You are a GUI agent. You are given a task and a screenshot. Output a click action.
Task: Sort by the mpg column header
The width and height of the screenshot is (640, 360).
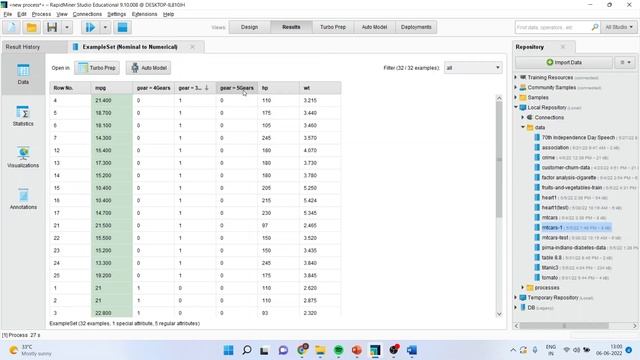(112, 88)
